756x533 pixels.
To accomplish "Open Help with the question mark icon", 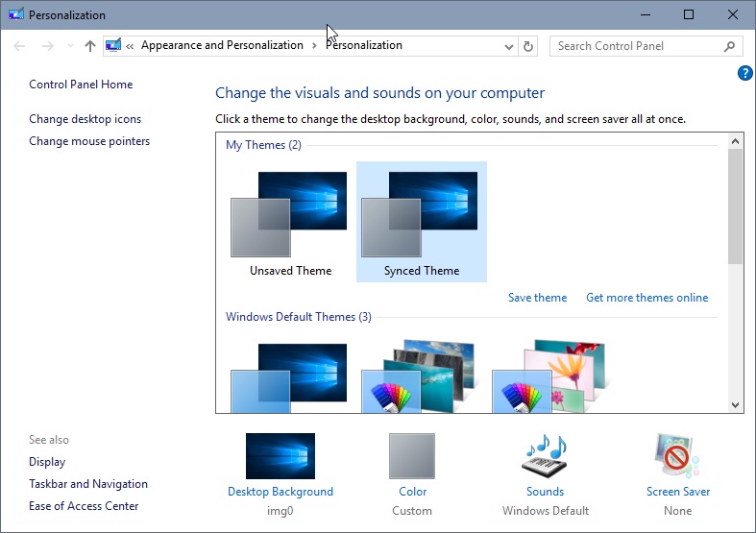I will coord(744,73).
